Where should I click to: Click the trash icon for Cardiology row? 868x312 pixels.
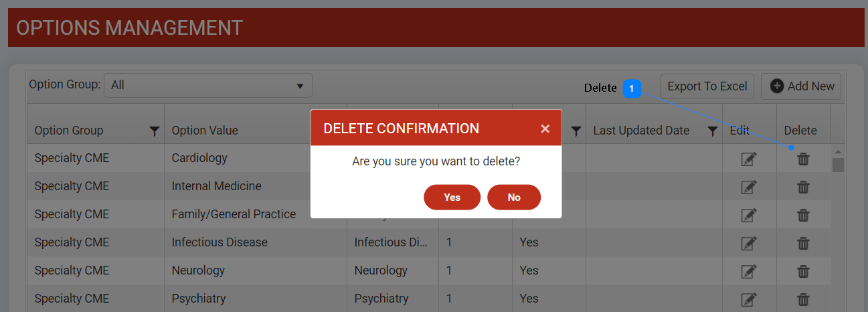click(x=803, y=159)
